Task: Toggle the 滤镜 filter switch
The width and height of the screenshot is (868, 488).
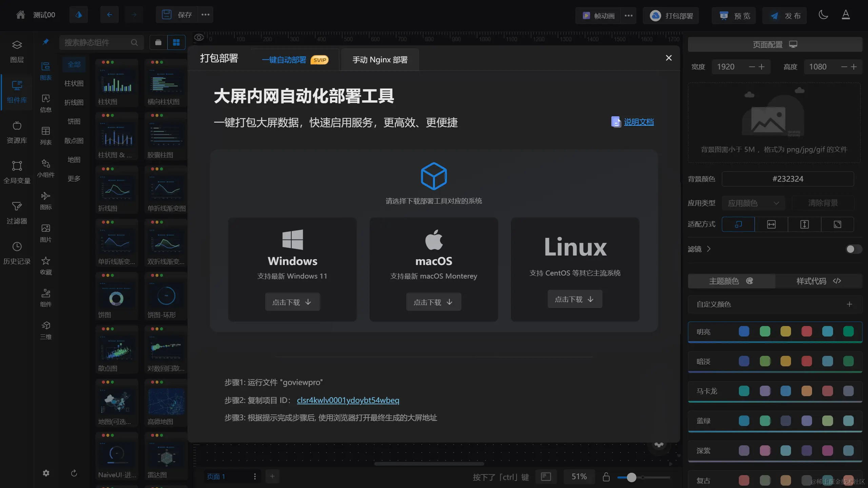Action: point(853,249)
